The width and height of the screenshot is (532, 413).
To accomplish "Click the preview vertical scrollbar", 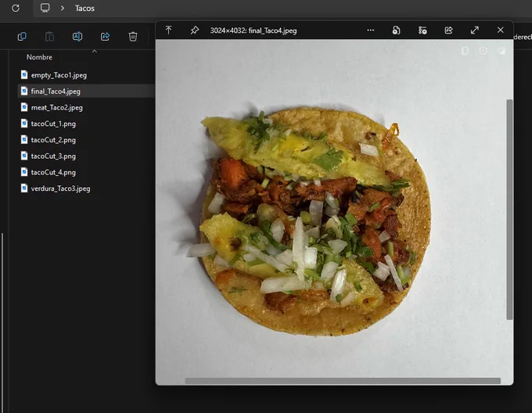I will pos(509,209).
